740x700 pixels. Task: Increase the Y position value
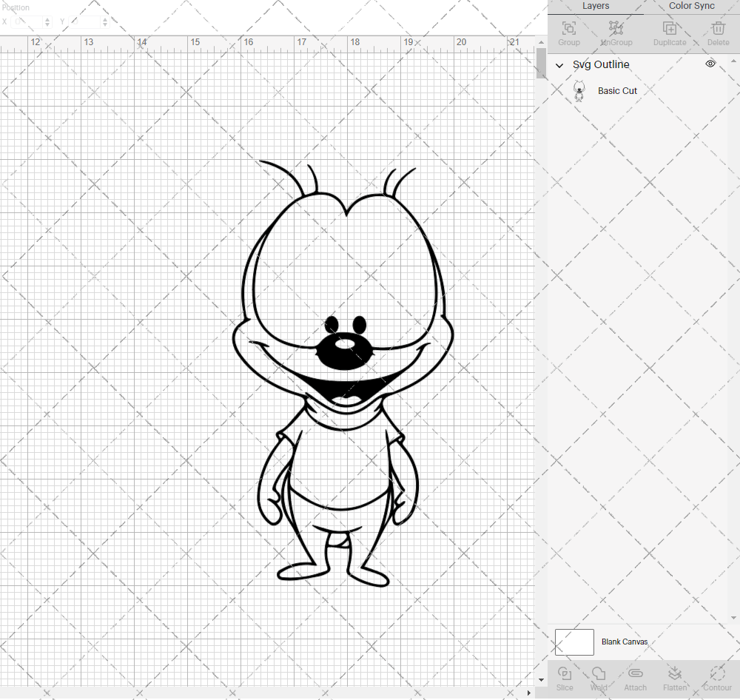point(104,18)
